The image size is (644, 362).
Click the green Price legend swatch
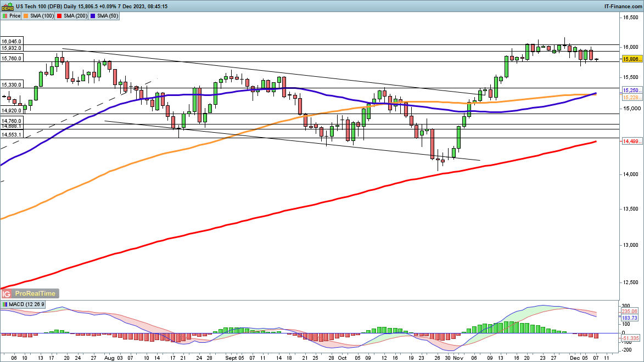5,16
